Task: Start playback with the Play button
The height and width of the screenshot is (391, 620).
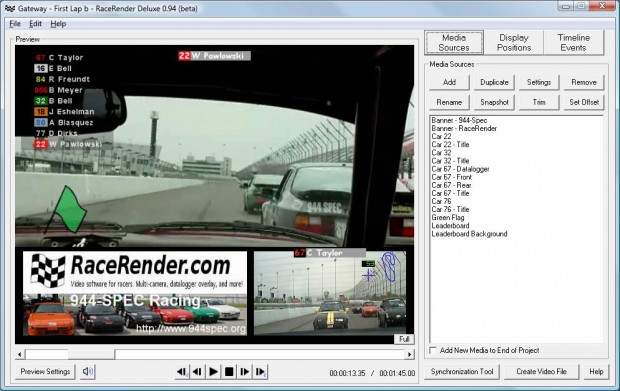Action: [x=213, y=372]
